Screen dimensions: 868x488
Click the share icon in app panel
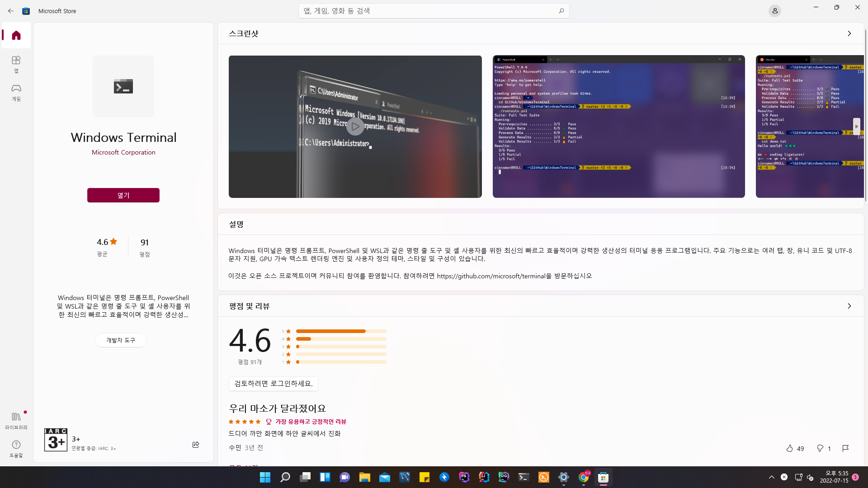point(196,445)
